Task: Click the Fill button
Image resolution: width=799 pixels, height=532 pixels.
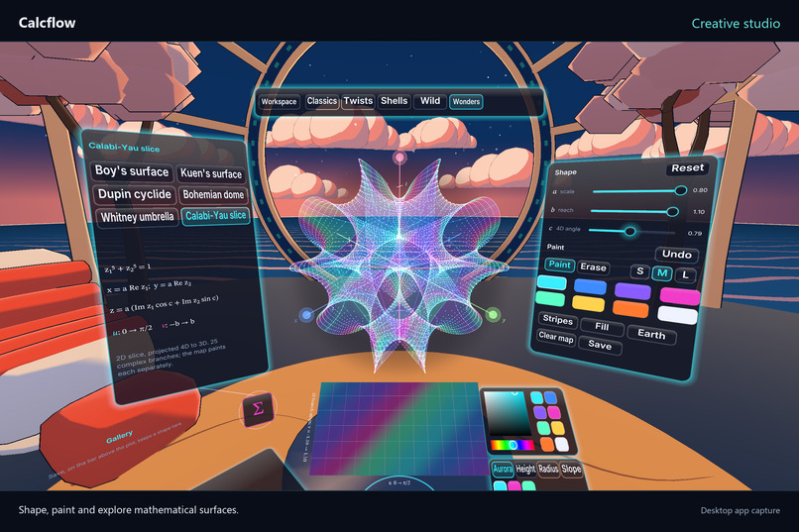Action: coord(602,326)
